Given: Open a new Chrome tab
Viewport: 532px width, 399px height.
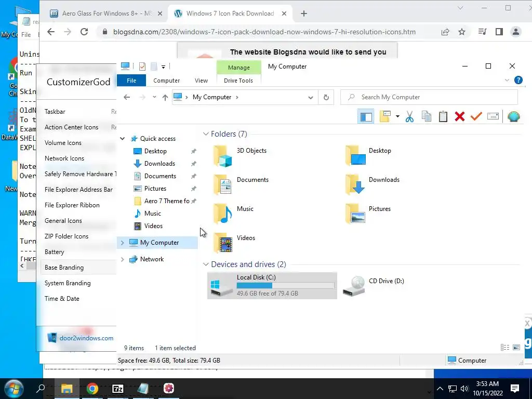Looking at the screenshot, I should point(303,14).
